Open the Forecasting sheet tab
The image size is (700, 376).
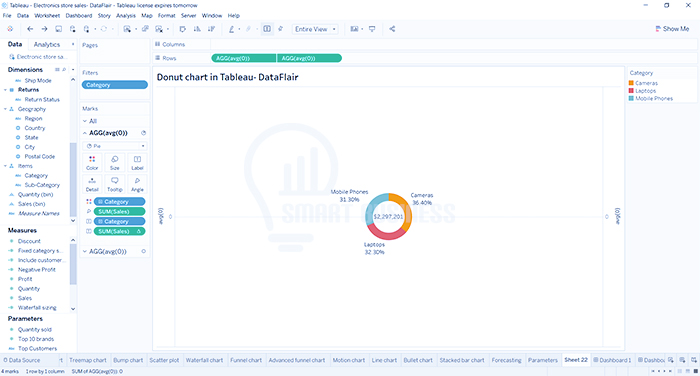506,360
